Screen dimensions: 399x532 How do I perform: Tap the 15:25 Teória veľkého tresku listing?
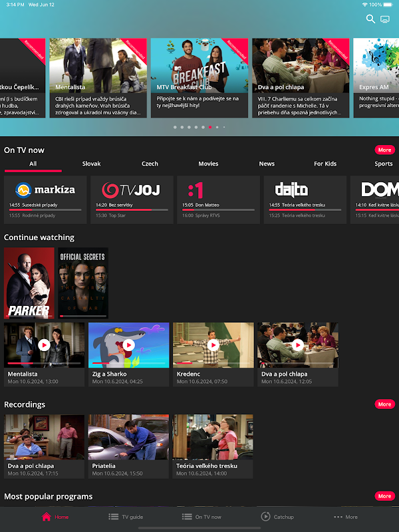(x=297, y=215)
